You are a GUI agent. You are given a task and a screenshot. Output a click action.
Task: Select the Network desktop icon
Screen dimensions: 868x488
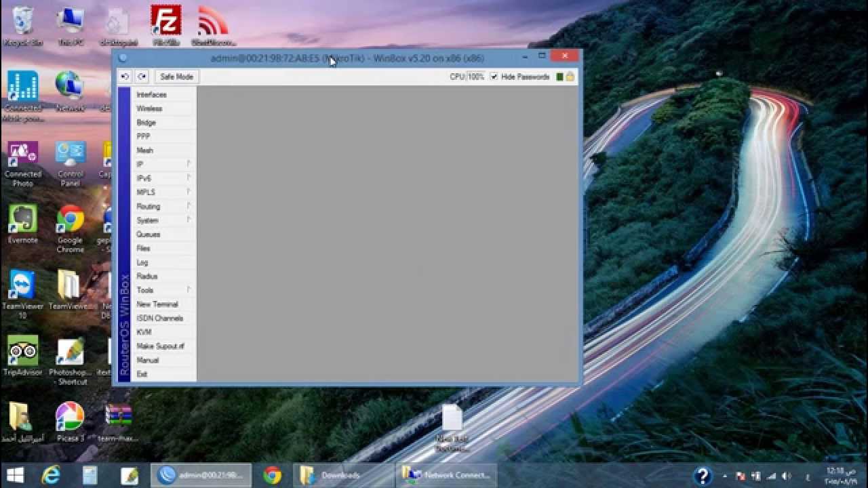click(x=70, y=91)
